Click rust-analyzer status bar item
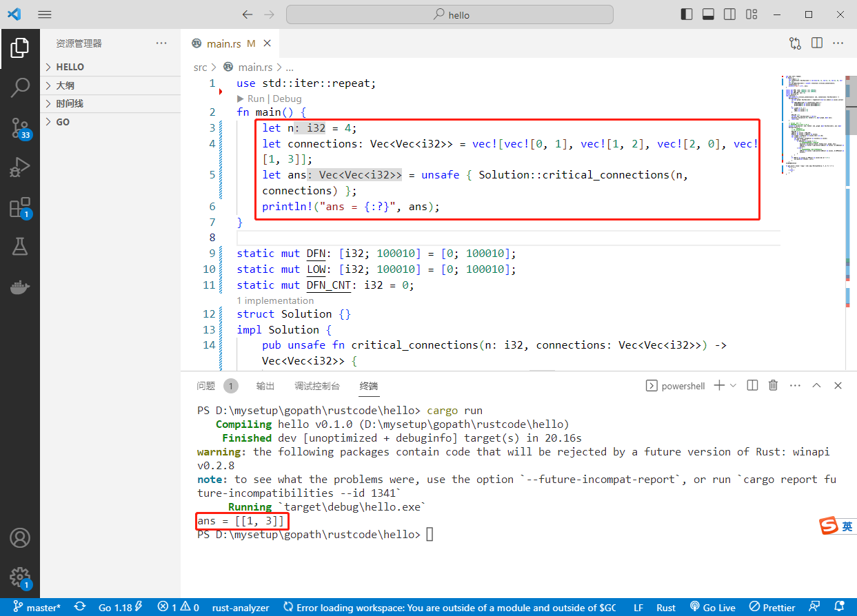 [x=241, y=608]
